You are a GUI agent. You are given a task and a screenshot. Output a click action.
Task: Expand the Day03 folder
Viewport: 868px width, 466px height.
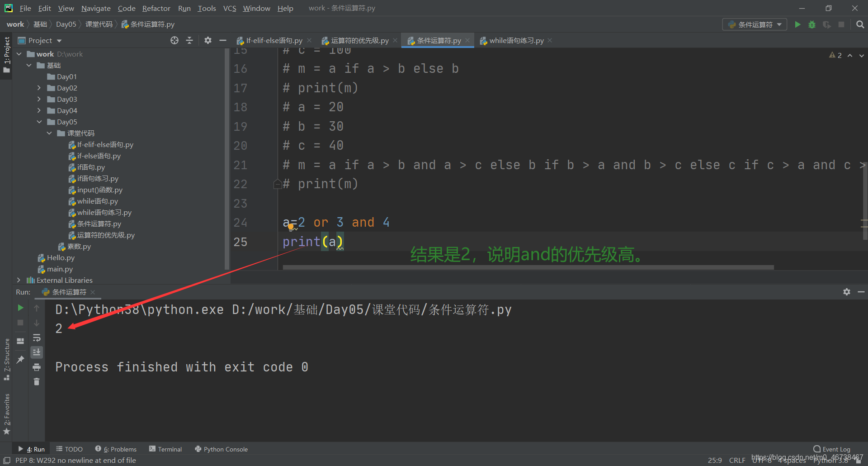[39, 99]
